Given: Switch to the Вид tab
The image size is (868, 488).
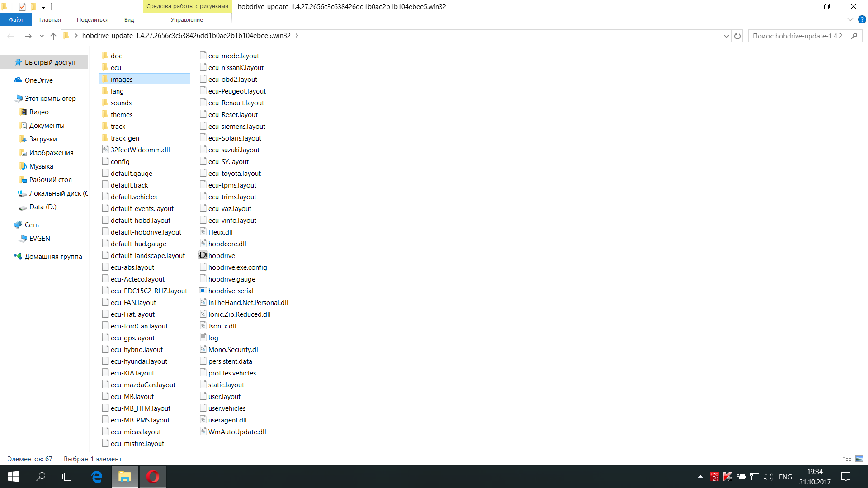Looking at the screenshot, I should click(129, 19).
